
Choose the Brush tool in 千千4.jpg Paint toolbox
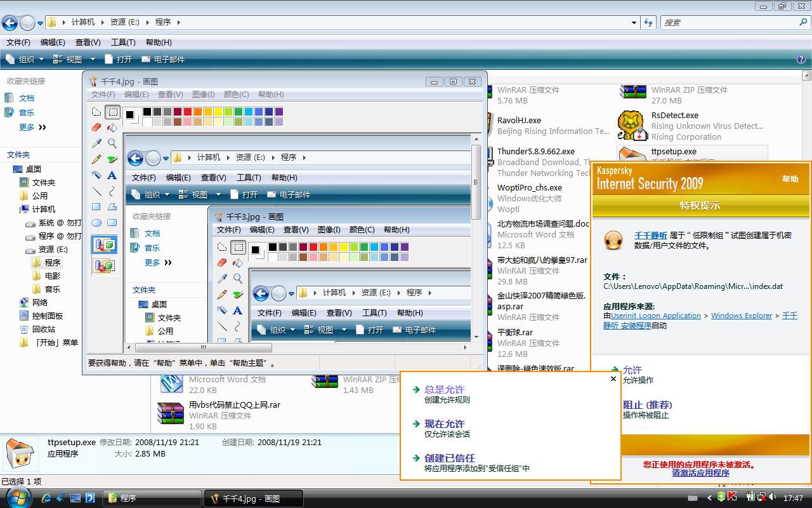pos(112,159)
